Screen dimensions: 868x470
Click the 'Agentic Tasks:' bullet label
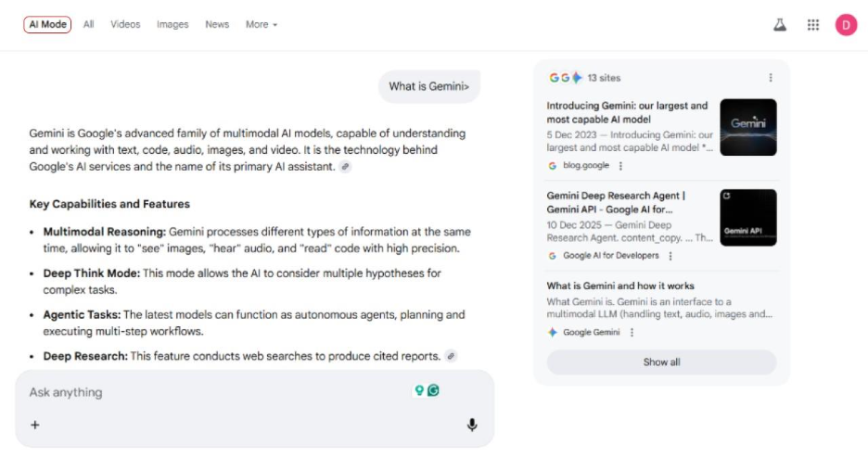[x=82, y=314]
